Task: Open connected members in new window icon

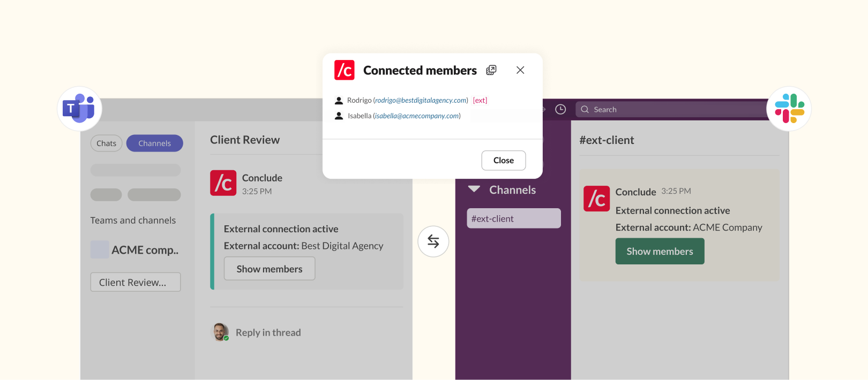Action: [491, 70]
